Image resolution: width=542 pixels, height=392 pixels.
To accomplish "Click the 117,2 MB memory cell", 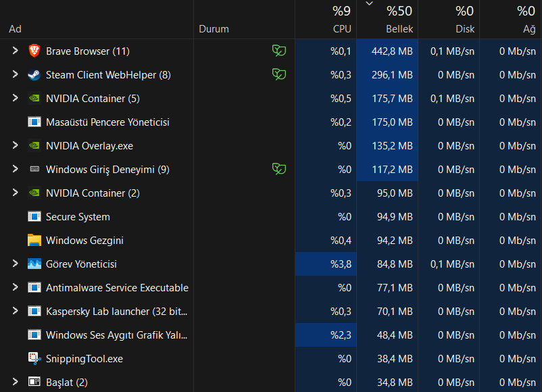I will [x=387, y=170].
